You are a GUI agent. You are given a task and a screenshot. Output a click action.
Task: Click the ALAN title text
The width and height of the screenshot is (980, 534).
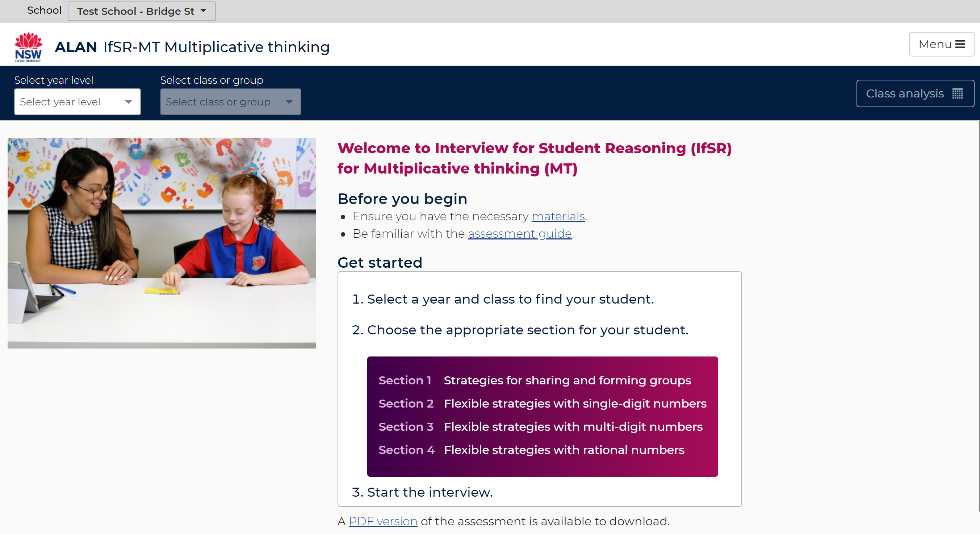click(x=76, y=47)
